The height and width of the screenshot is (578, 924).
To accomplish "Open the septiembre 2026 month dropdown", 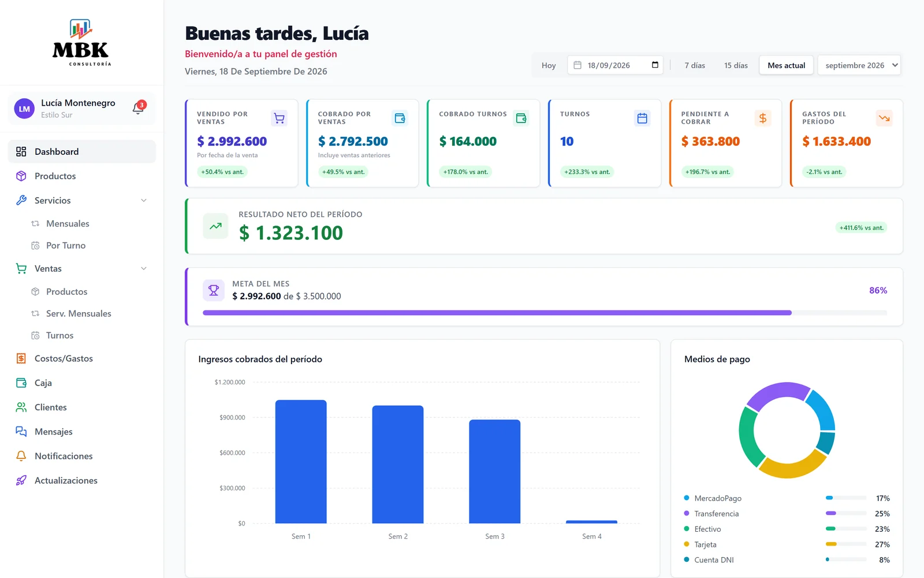I will point(859,65).
